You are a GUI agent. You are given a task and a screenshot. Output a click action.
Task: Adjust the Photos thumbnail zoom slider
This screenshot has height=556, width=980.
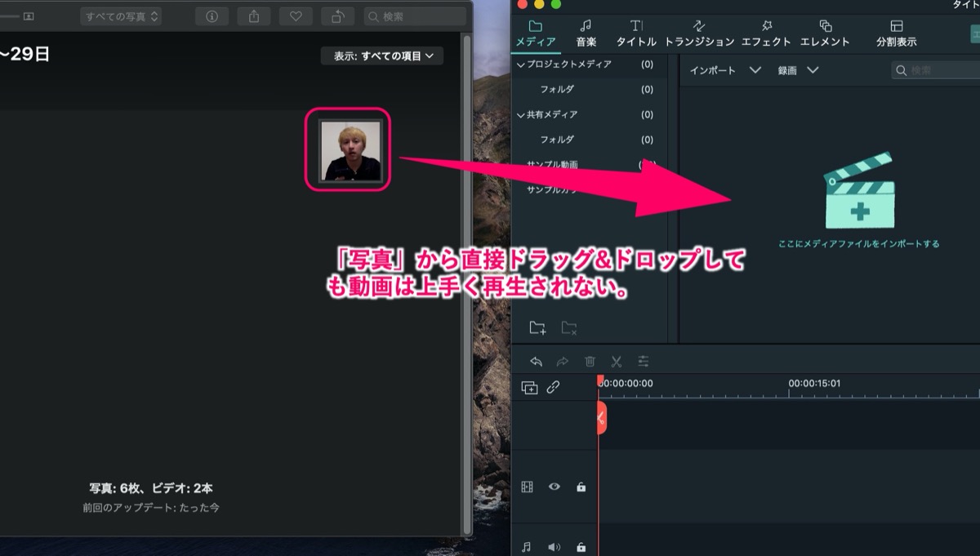[8, 16]
